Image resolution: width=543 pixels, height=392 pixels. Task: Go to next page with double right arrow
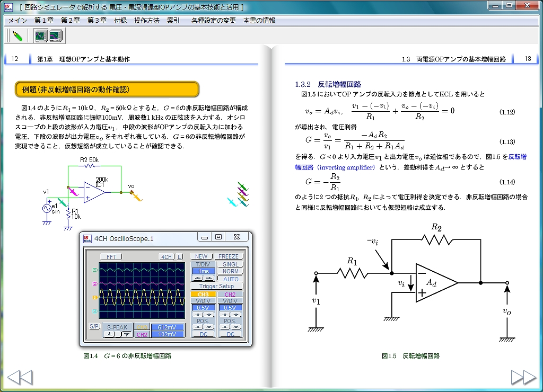click(523, 377)
